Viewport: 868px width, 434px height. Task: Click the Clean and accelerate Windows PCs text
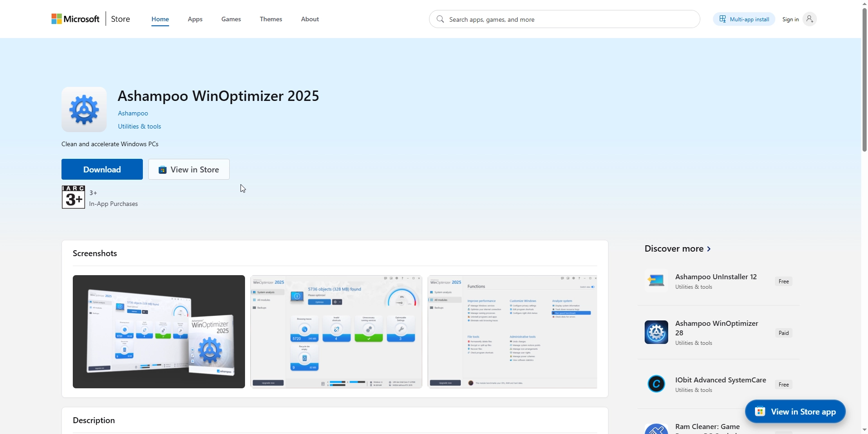[110, 144]
